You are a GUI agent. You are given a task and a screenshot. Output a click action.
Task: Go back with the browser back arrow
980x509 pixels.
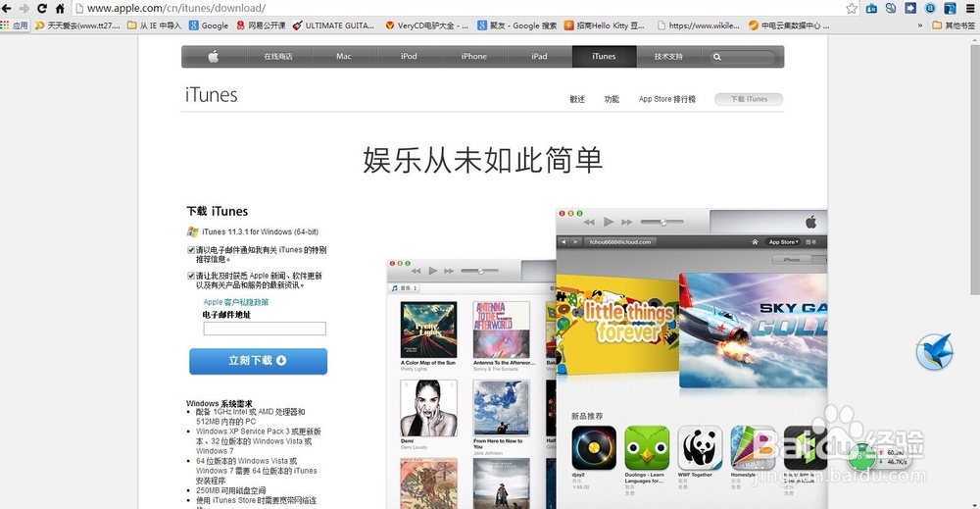[7, 8]
